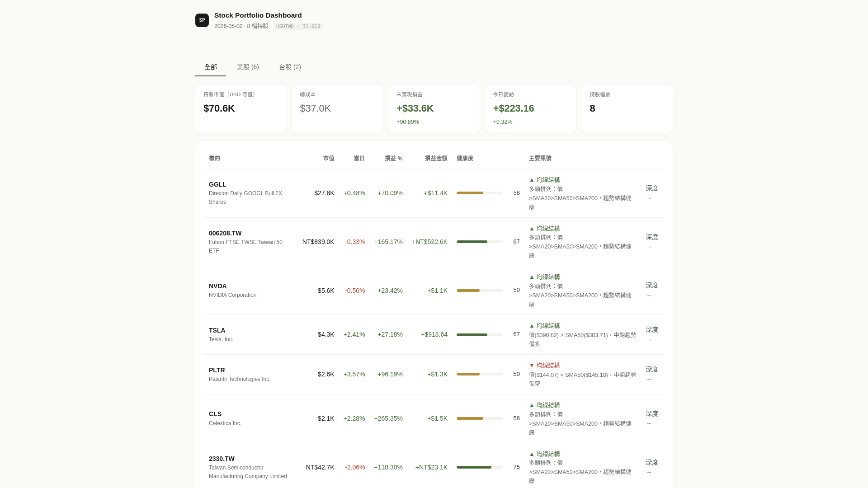Click +NT$522.6K profit amount cell

point(429,242)
